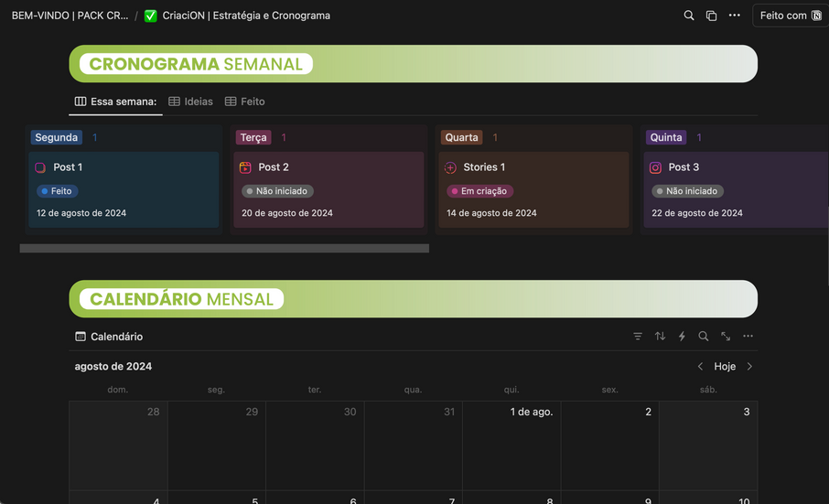Click the Post 3 Instagram icon
This screenshot has width=829, height=504.
point(655,167)
